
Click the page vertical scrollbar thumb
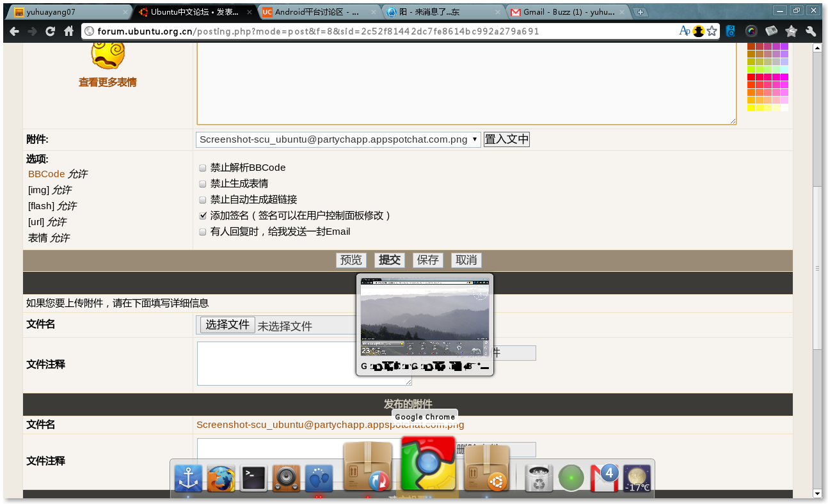(x=817, y=269)
